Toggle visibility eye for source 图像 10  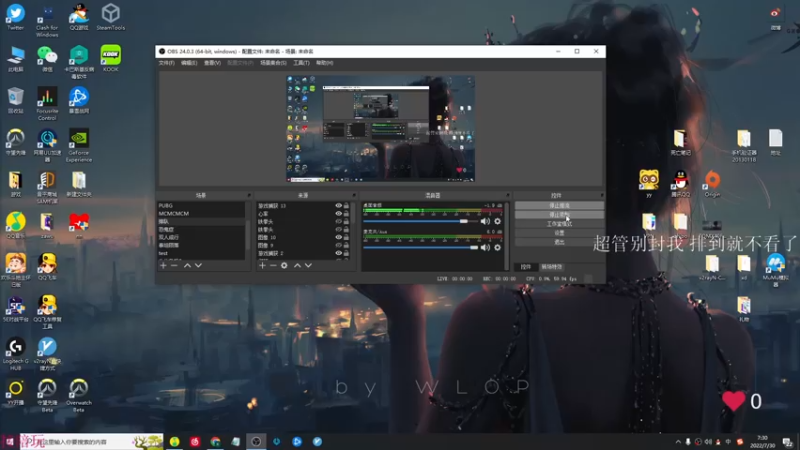click(x=338, y=237)
